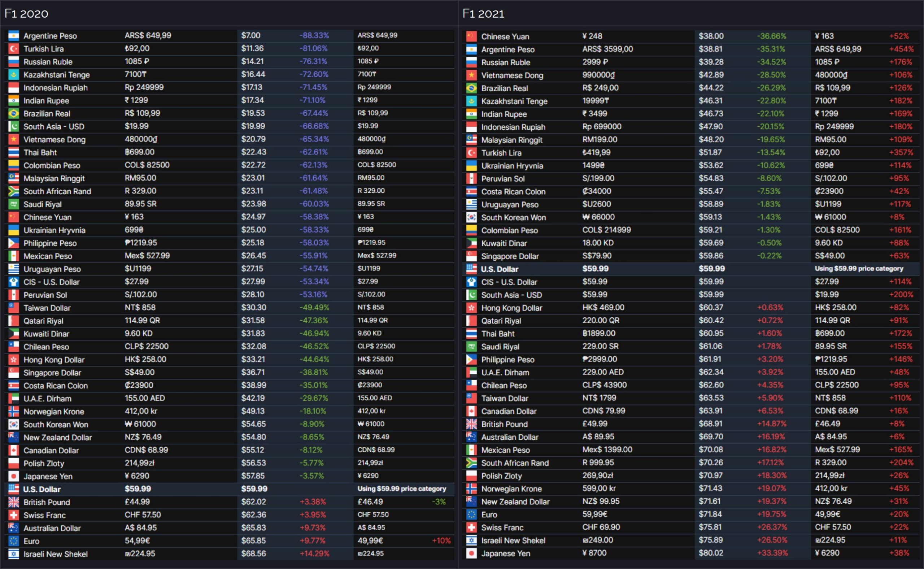
Task: Select Indian Rupee in the F1 2020 table
Action: click(46, 100)
